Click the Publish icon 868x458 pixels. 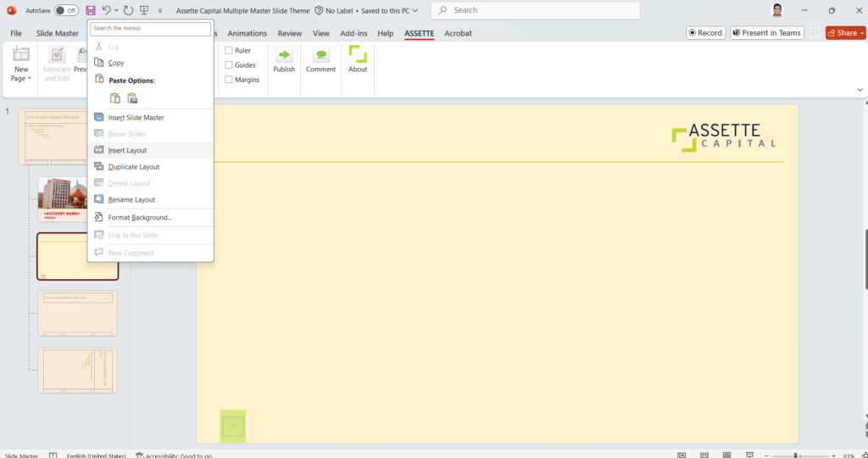(284, 55)
